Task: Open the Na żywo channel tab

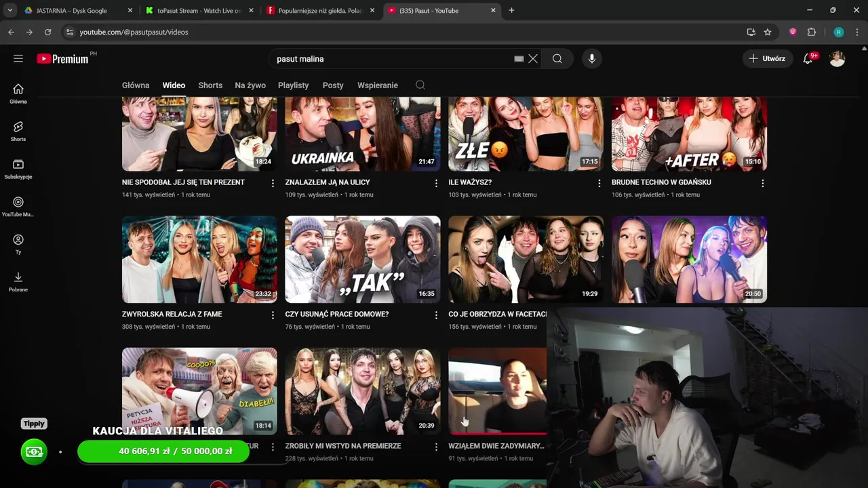Action: click(x=250, y=85)
